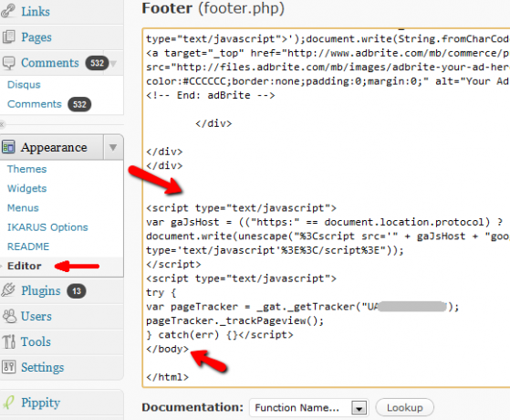Click the Appearance menu icon
This screenshot has height=420, width=510.
point(8,147)
